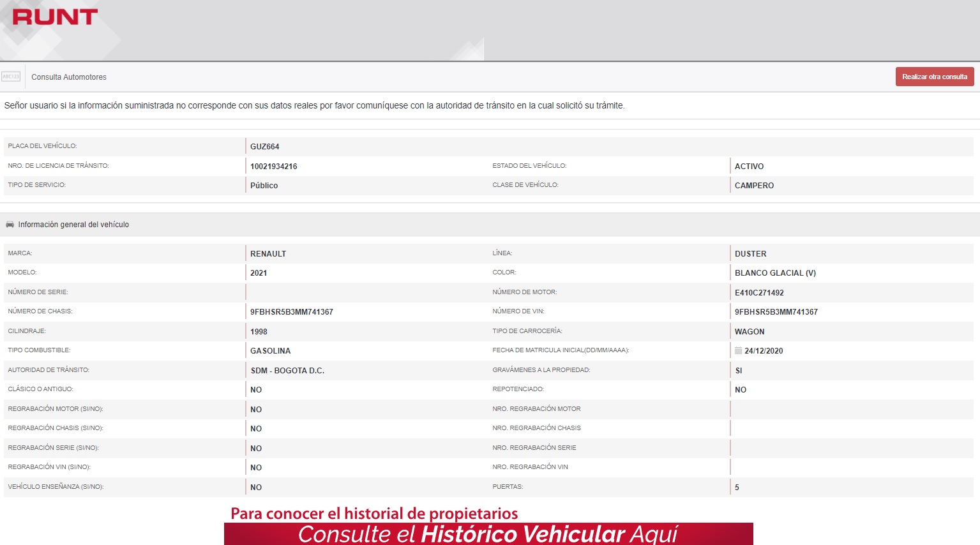Click the Número de VIN value

pos(776,312)
